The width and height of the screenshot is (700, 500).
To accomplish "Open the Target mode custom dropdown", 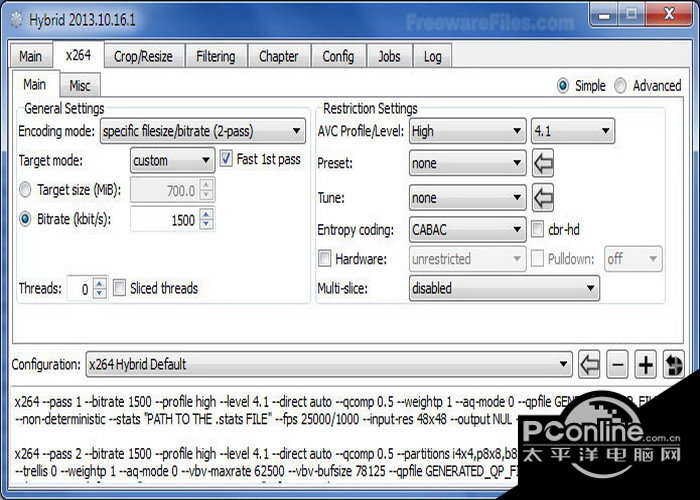I will (x=172, y=160).
